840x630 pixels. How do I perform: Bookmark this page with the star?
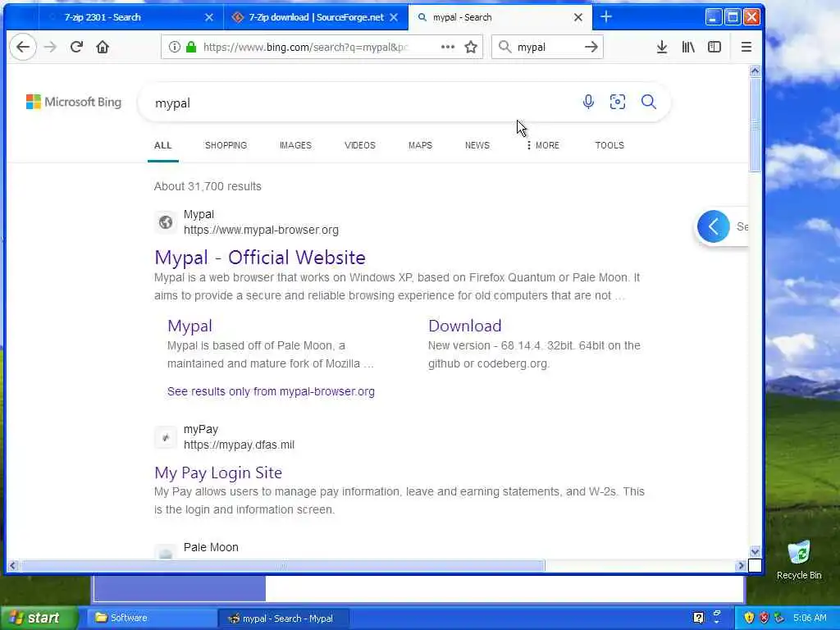point(471,47)
